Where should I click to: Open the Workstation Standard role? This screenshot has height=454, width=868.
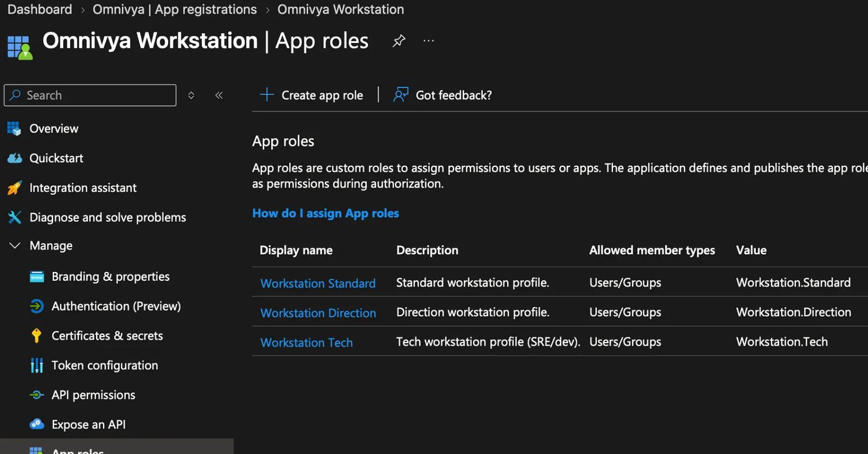pos(318,283)
